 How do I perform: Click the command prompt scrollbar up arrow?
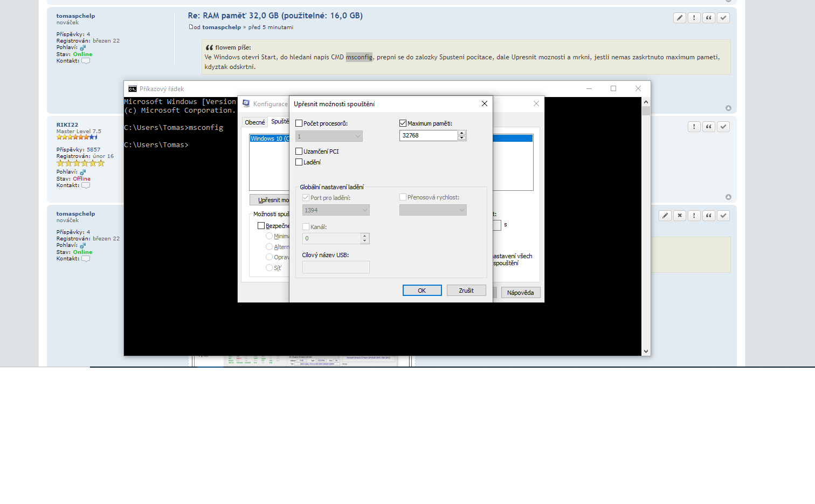point(646,102)
